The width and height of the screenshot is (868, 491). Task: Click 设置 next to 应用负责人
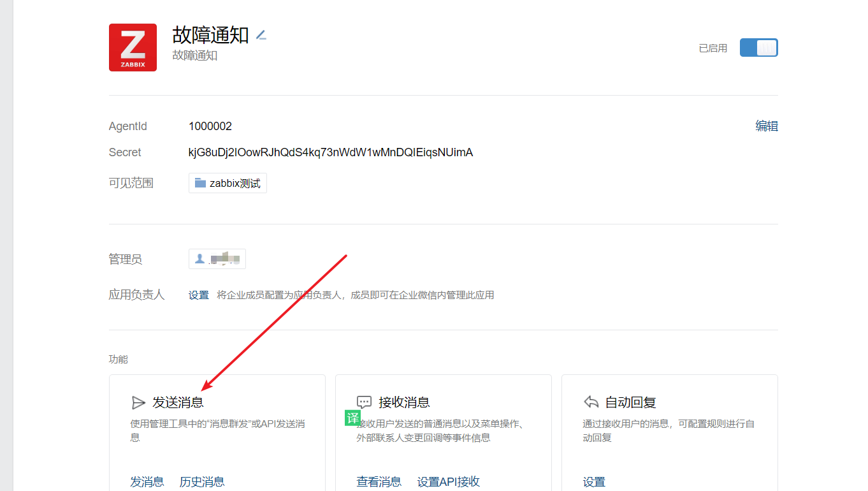pyautogui.click(x=198, y=295)
